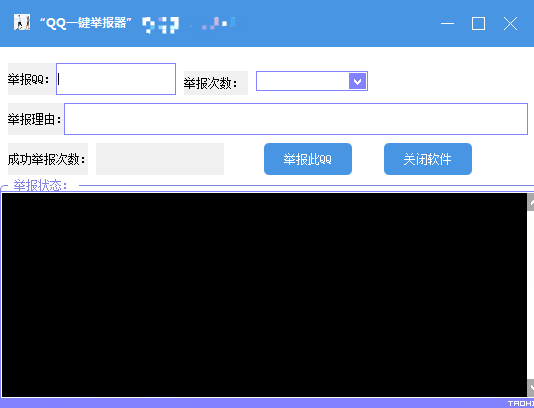Click the 关闭软件 button

point(428,159)
